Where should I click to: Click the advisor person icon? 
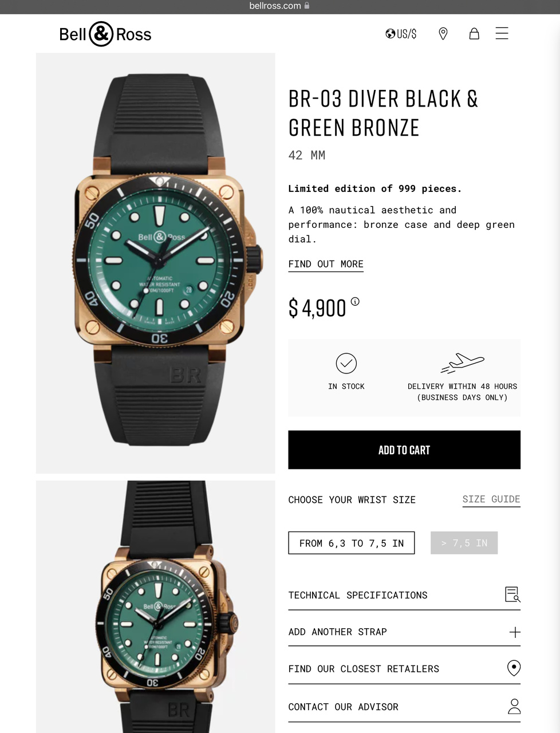click(514, 706)
